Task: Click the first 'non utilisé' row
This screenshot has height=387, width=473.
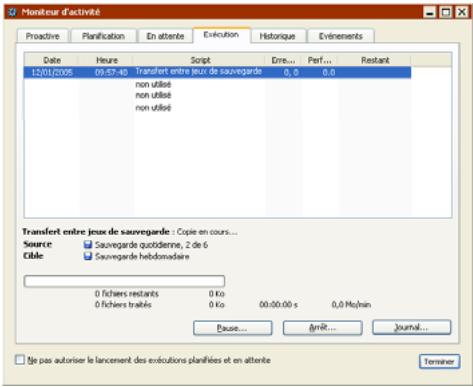Action: click(153, 84)
